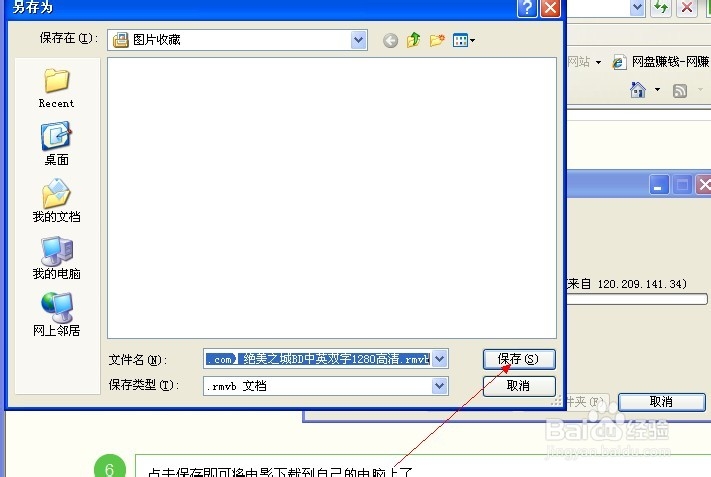Minimize the download progress window
The image size is (711, 477).
tap(659, 185)
